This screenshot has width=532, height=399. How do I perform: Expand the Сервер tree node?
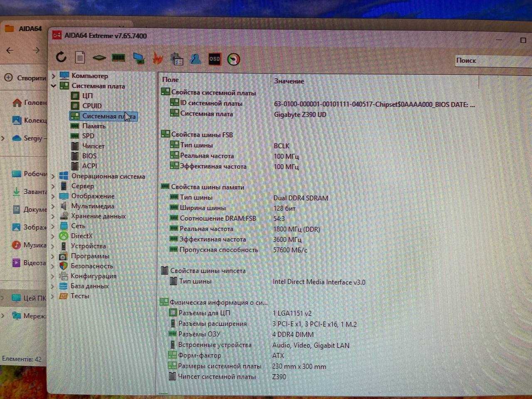pyautogui.click(x=53, y=186)
